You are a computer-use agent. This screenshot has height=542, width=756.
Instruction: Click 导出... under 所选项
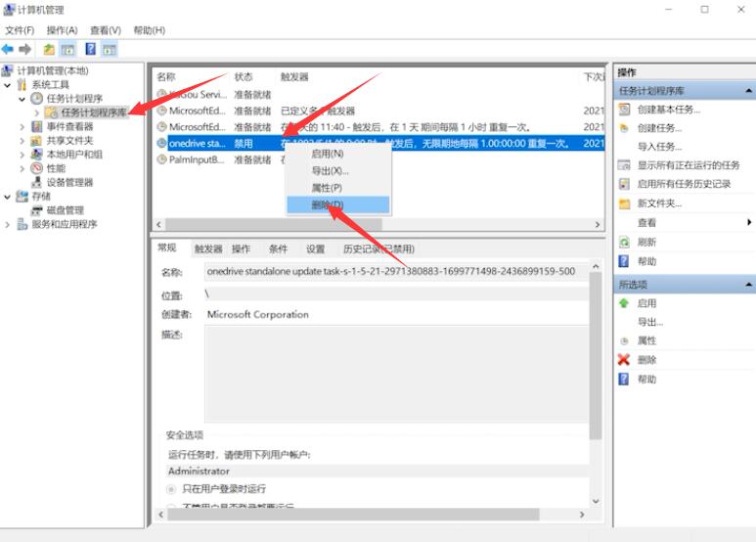point(650,322)
